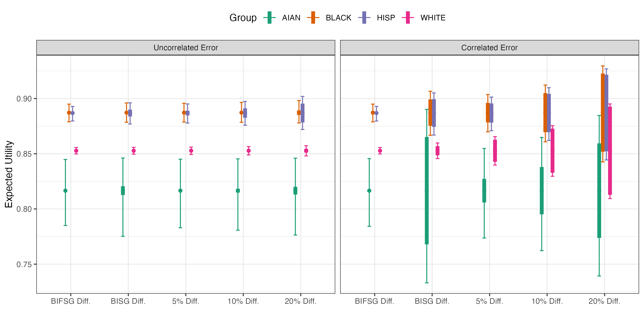This screenshot has height=322, width=644.
Task: Click BLACK box at 5% Diff., Correlated panel
Action: click(x=488, y=113)
